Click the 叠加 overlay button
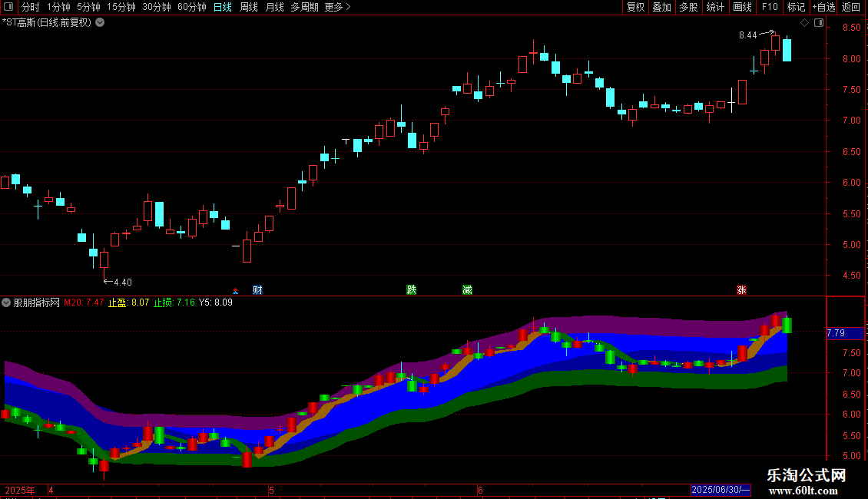Viewport: 868px width, 499px height. [x=661, y=7]
